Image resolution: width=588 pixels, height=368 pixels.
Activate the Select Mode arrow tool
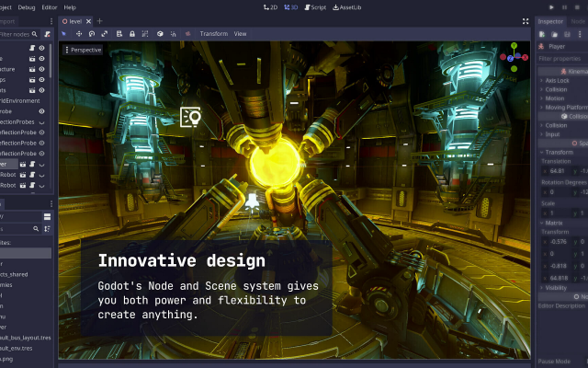pyautogui.click(x=63, y=34)
